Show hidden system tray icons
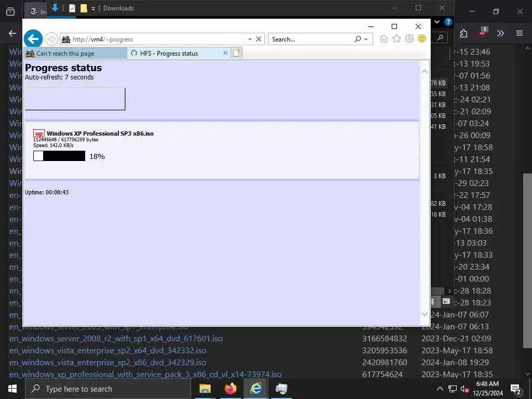 [x=440, y=389]
